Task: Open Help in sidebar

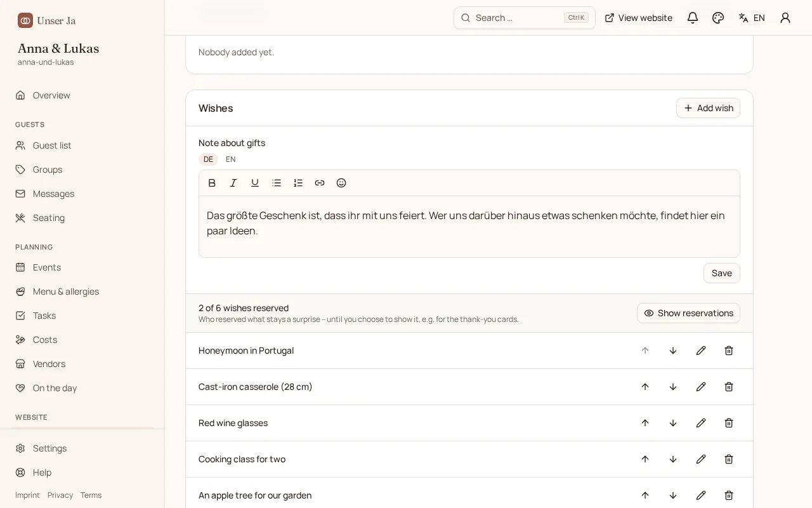Action: pos(82,472)
